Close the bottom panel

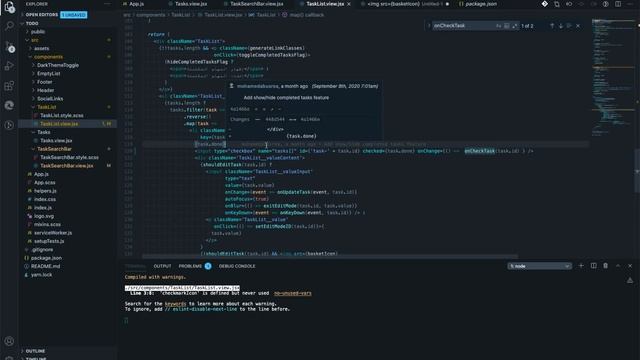click(x=630, y=266)
